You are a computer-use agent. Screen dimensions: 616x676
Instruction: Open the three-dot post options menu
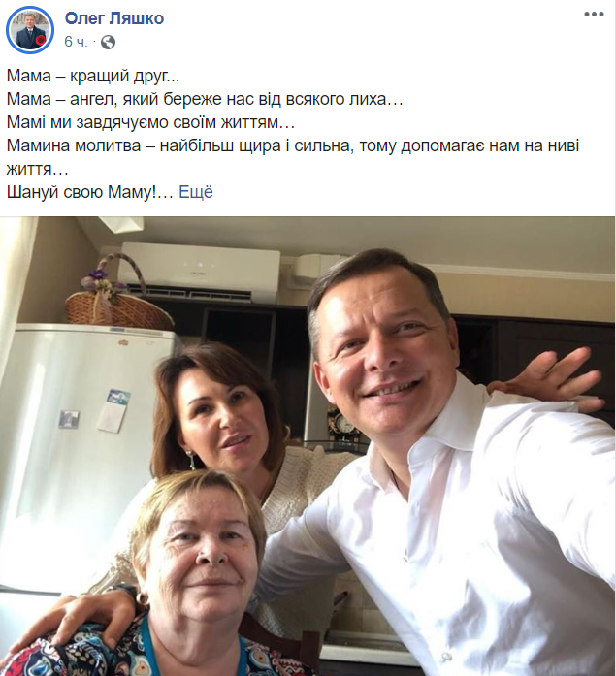click(594, 15)
